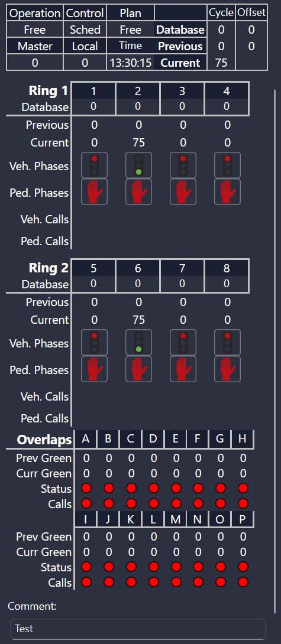The height and width of the screenshot is (644, 281).
Task: Focus the Comment text field
Action: [138, 629]
